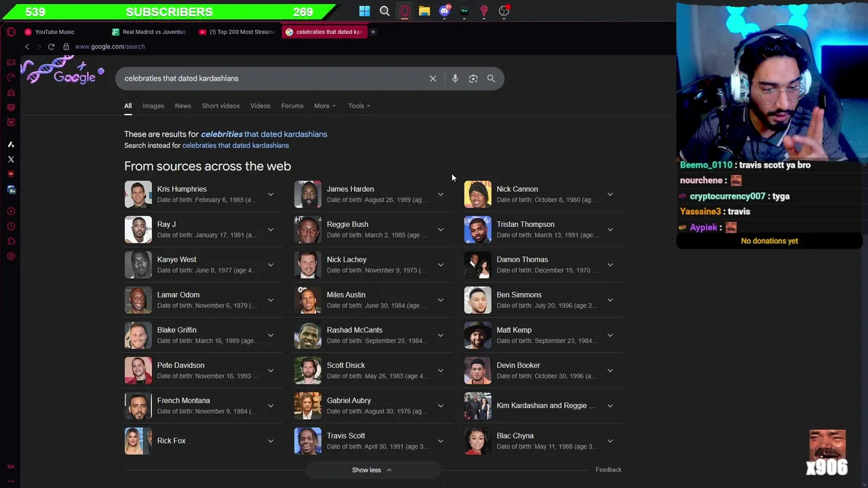This screenshot has width=868, height=488.
Task: Expand the Nick Cannon entry
Action: click(x=610, y=195)
